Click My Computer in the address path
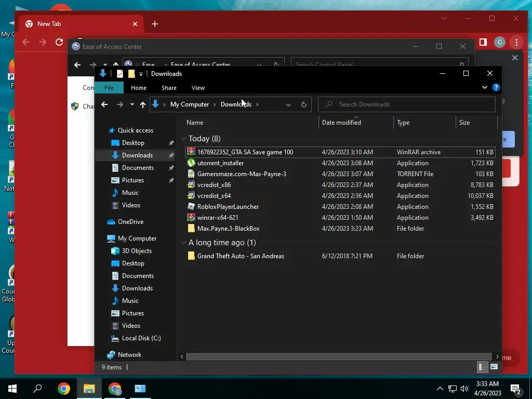Screen dimensions: 532x399 [x=189, y=104]
